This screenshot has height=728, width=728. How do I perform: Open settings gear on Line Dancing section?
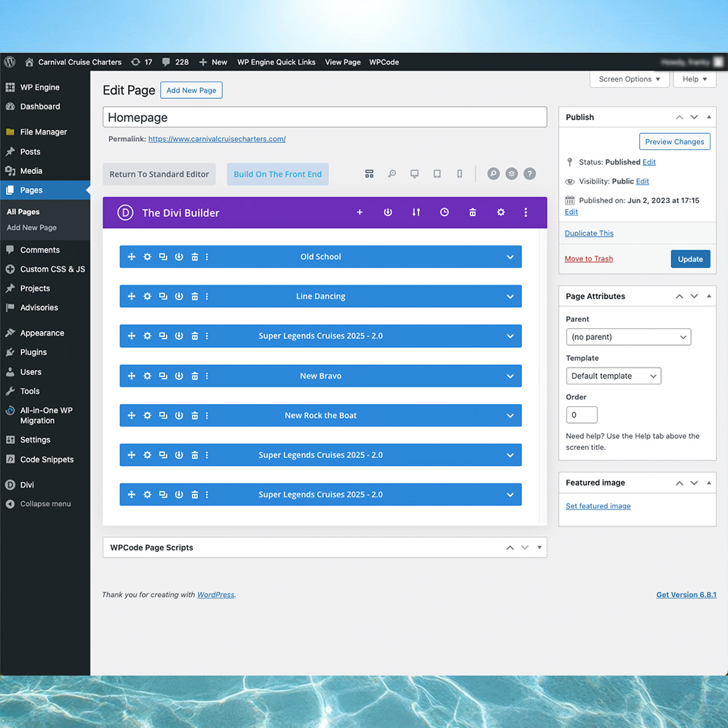pyautogui.click(x=147, y=296)
